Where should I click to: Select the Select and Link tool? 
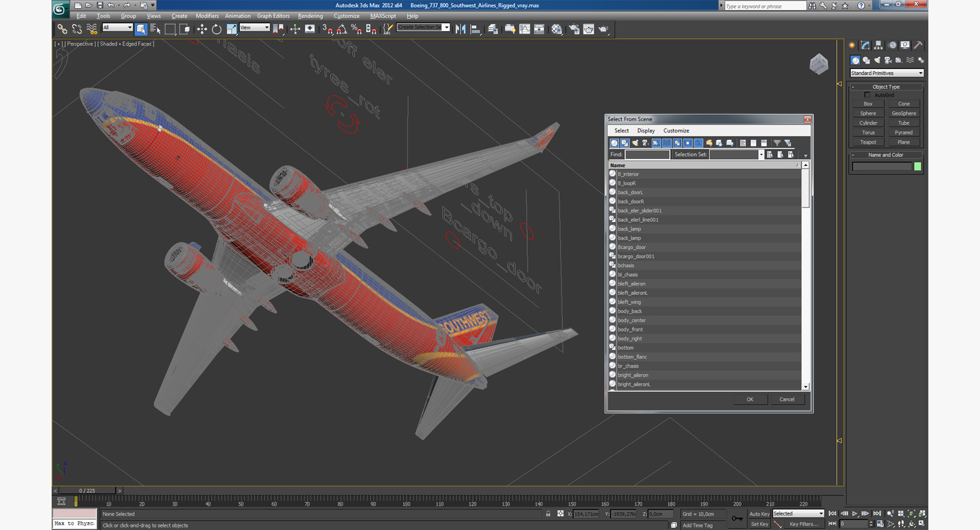coord(62,28)
